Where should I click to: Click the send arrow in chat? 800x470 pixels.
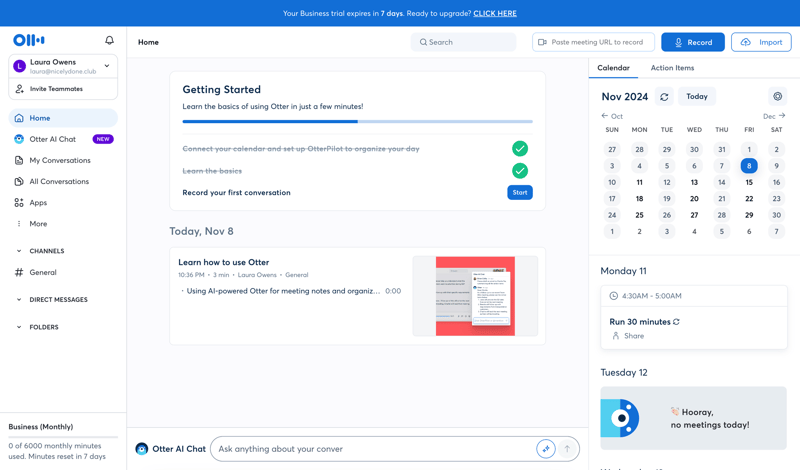tap(567, 449)
